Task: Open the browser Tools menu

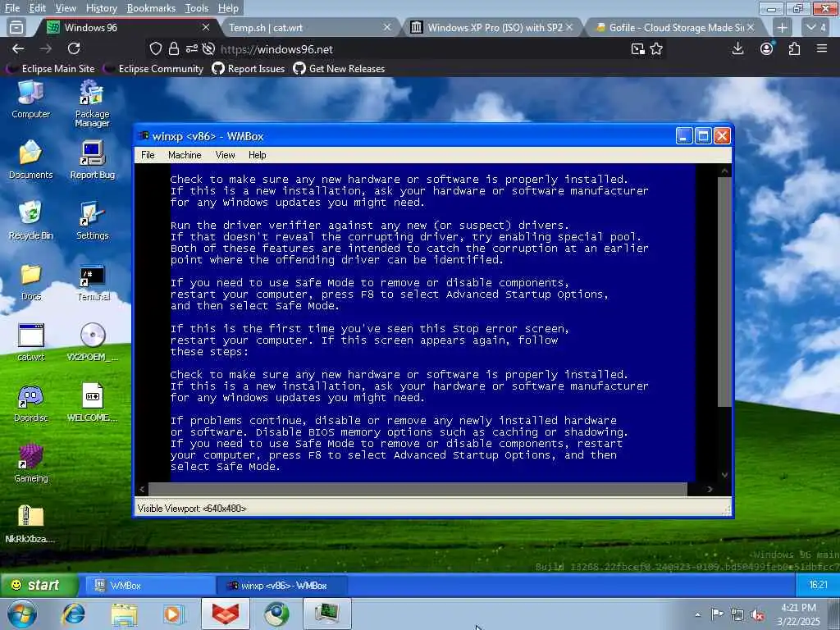Action: (x=197, y=8)
